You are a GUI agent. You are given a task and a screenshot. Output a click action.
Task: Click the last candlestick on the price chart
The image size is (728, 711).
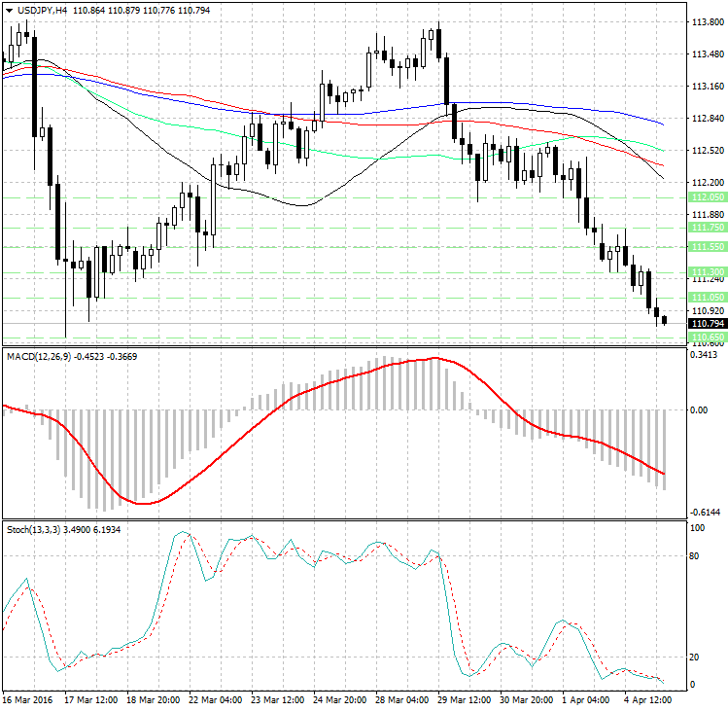[x=665, y=320]
